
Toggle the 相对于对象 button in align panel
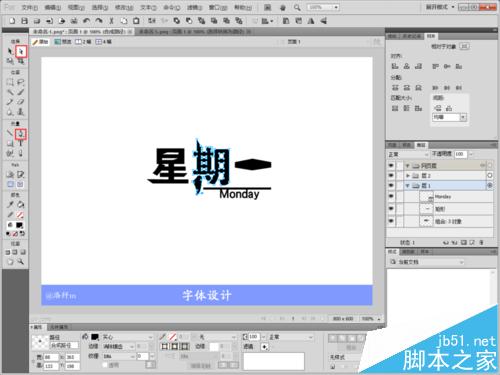click(464, 46)
